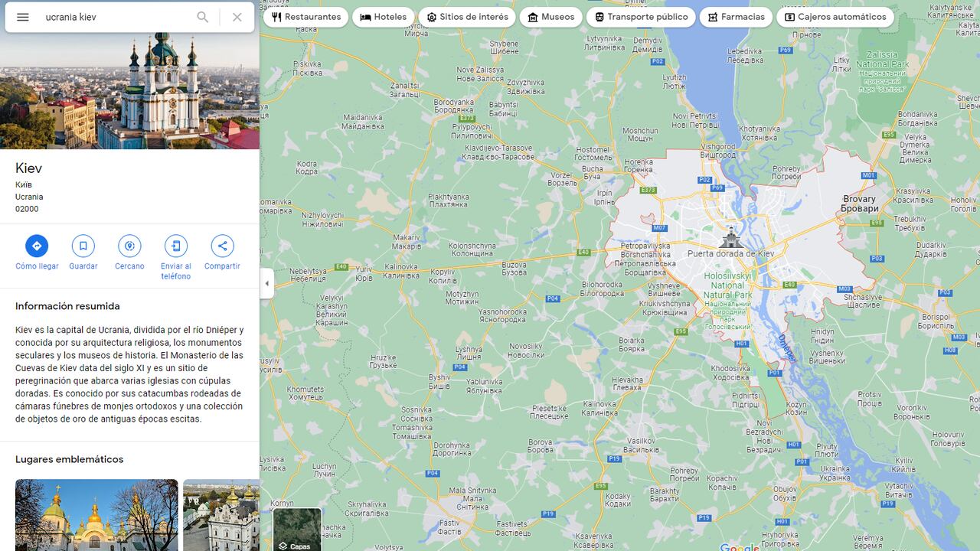Viewport: 980px width, 551px height.
Task: Show Farmacias on the map
Action: [x=736, y=17]
